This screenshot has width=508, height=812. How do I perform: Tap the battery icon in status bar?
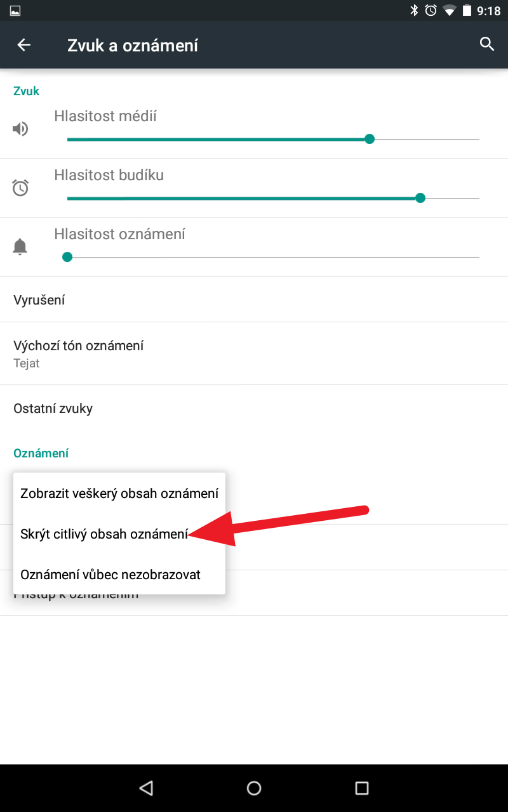coord(467,10)
